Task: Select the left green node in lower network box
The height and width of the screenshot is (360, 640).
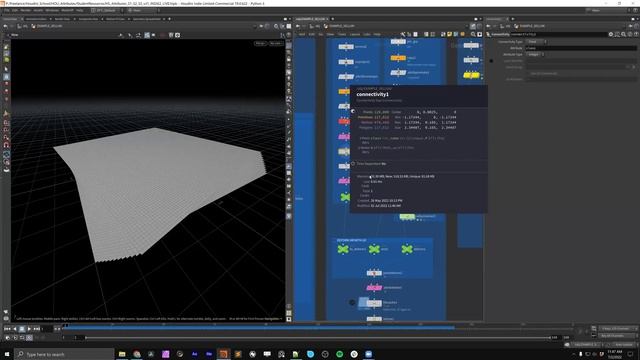Action: click(343, 249)
